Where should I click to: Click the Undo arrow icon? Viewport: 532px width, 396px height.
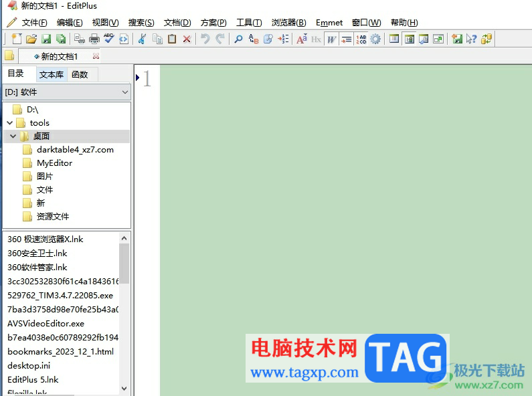(x=205, y=39)
